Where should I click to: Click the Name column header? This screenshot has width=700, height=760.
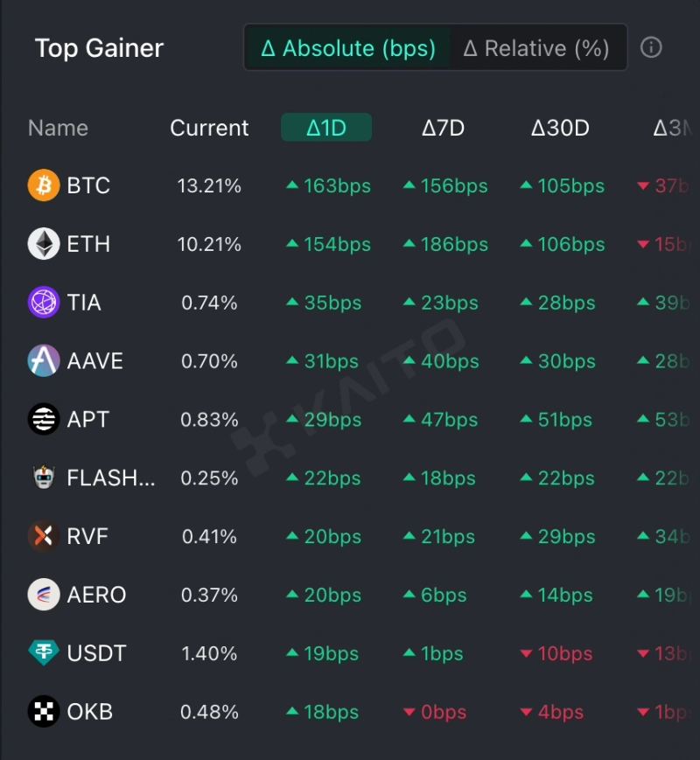58,128
